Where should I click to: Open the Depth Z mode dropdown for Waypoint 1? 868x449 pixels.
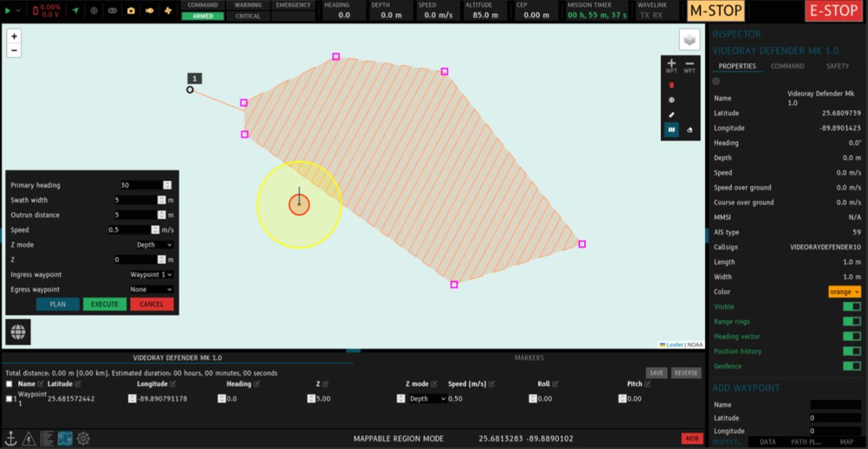[428, 399]
